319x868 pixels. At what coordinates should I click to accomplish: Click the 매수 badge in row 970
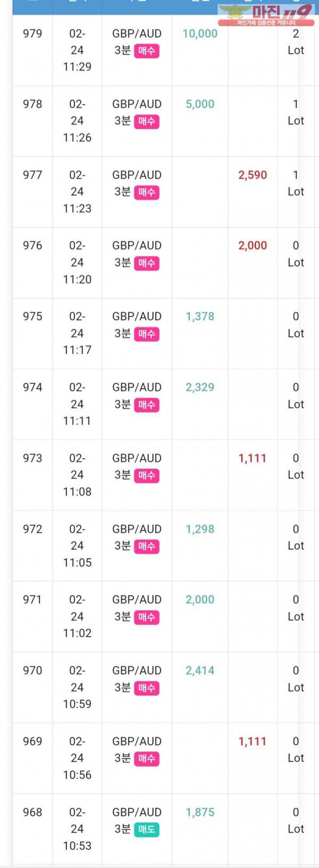pos(147,688)
